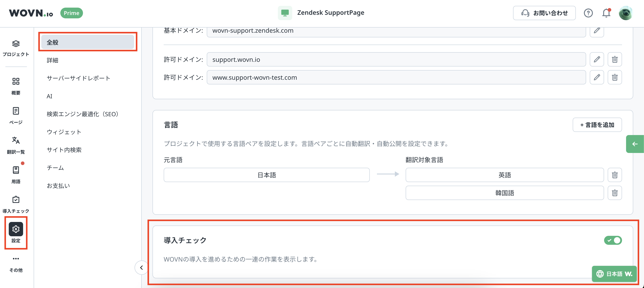Open the 翻訳一覧 translation list icon
The height and width of the screenshot is (288, 644).
click(16, 140)
